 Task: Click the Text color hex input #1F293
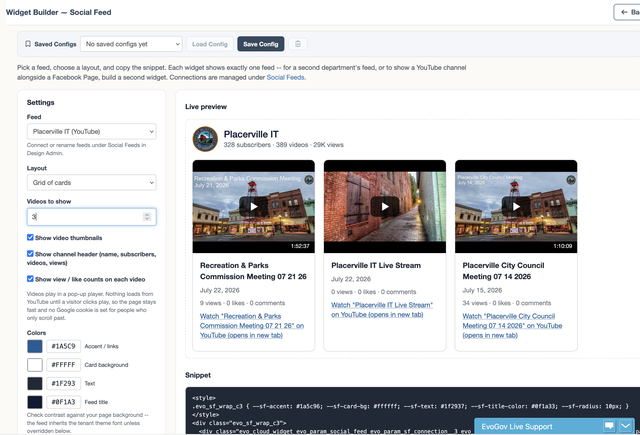(x=63, y=384)
